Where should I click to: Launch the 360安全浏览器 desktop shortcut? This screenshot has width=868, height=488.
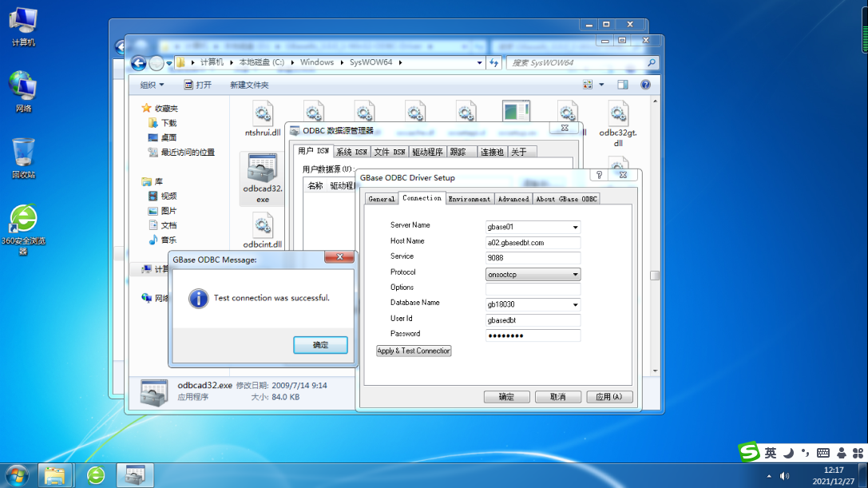(23, 229)
